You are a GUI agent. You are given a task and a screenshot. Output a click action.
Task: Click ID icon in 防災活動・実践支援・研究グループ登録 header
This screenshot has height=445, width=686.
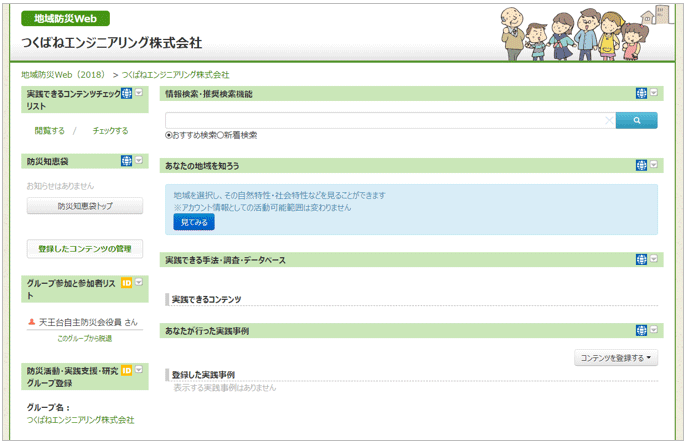click(x=126, y=370)
